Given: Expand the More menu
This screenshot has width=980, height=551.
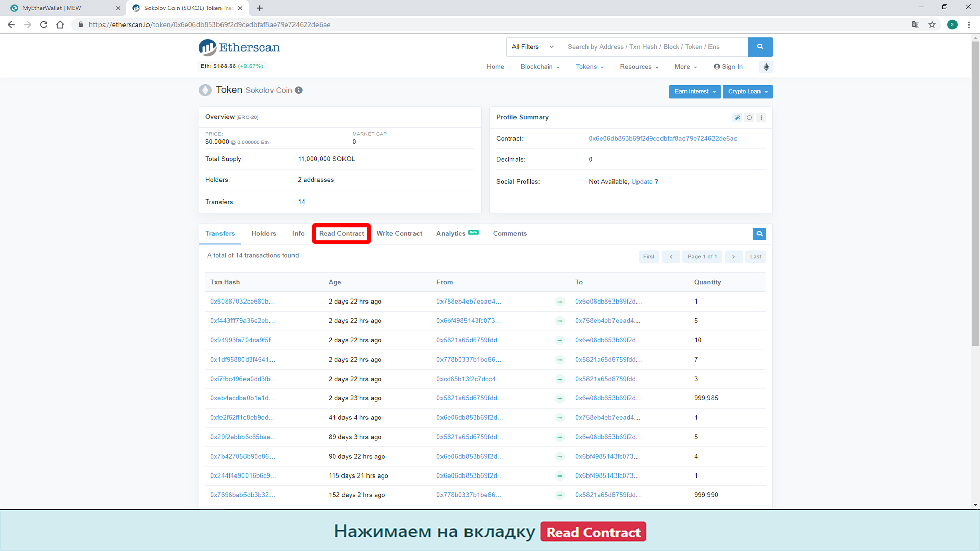Looking at the screenshot, I should coord(685,67).
